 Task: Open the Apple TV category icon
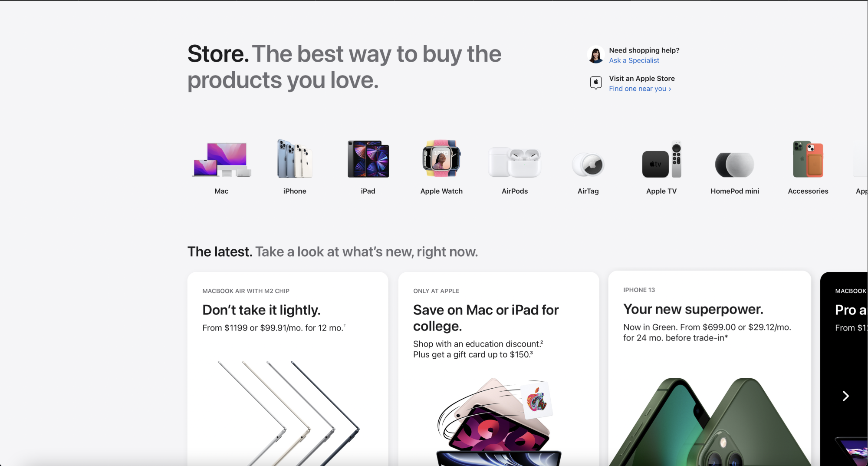[x=661, y=159]
